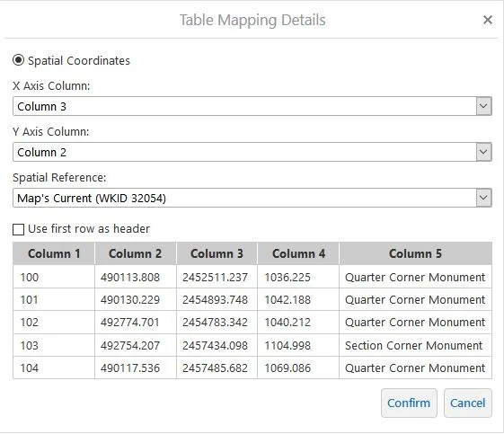Click cell 1042.188
The width and height of the screenshot is (504, 434).
pyautogui.click(x=298, y=299)
